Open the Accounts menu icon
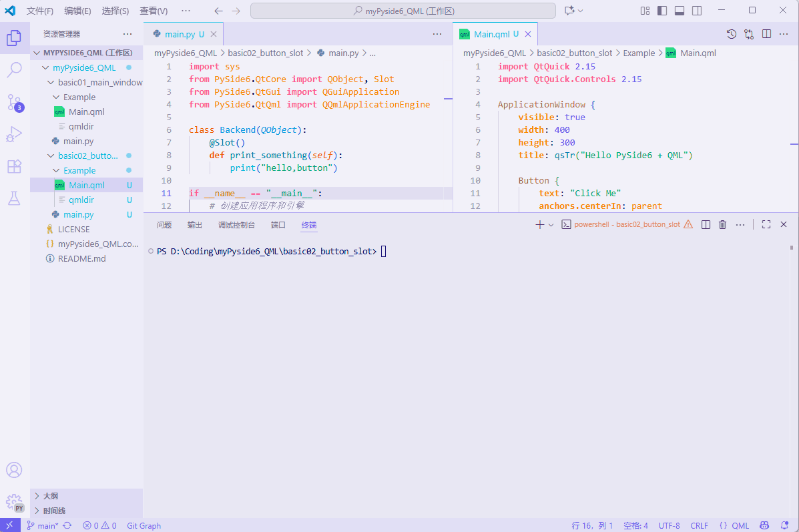Image resolution: width=799 pixels, height=532 pixels. pos(14,470)
